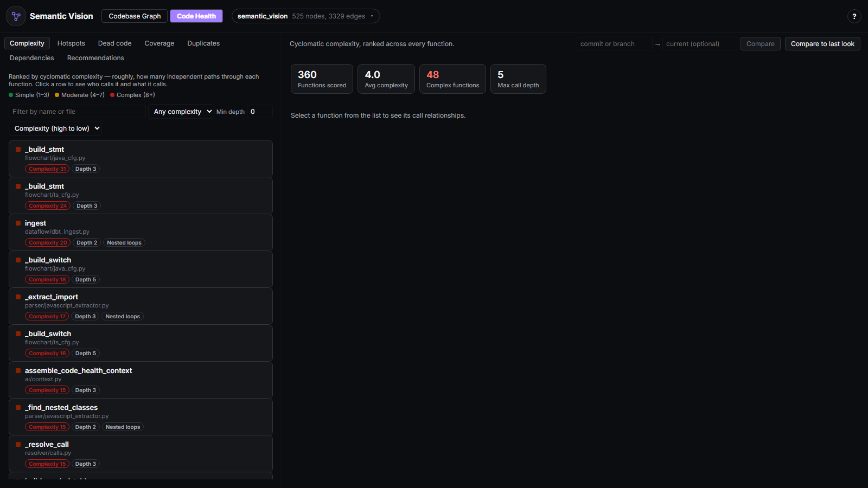The image size is (868, 488).
Task: Click the red Complex (8+) legend dot
Action: click(112, 95)
